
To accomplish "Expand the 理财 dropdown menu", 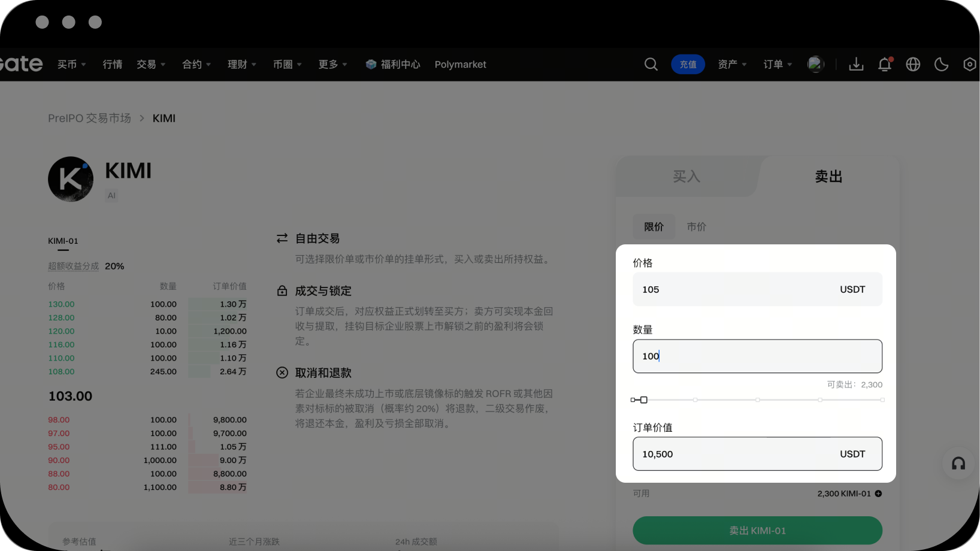I will click(x=242, y=64).
